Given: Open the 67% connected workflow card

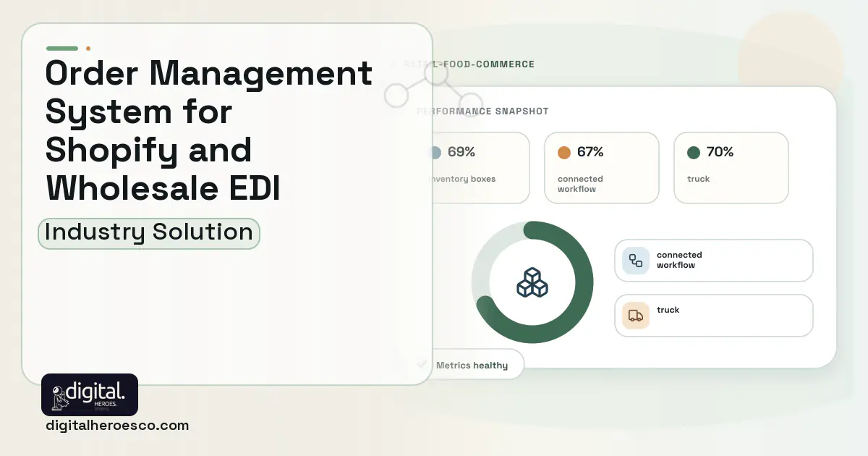Looking at the screenshot, I should click(602, 168).
